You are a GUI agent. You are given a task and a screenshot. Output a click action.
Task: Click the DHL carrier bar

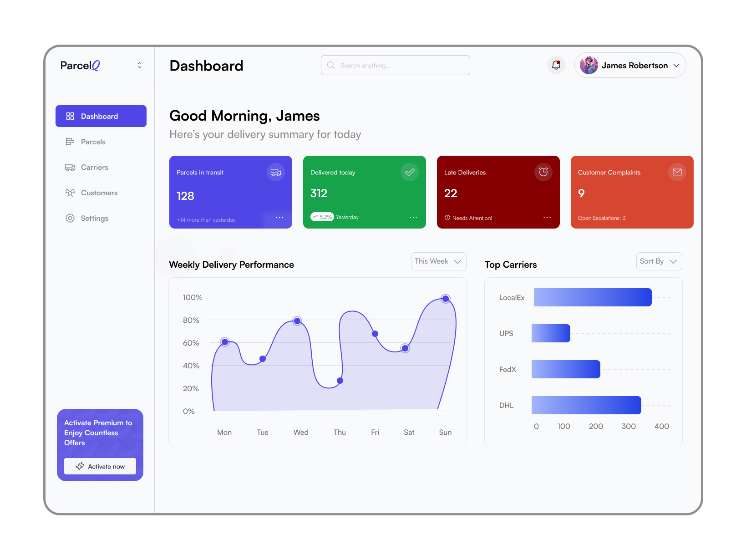tap(586, 405)
